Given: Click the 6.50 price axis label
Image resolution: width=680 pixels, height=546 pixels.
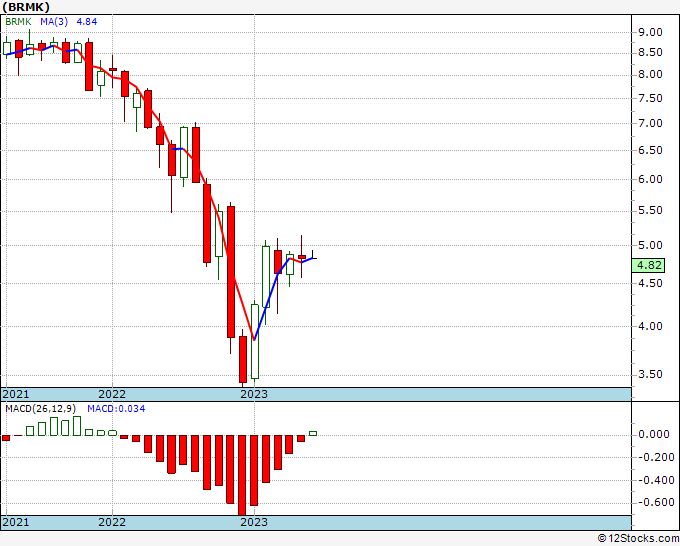Looking at the screenshot, I should tap(650, 150).
